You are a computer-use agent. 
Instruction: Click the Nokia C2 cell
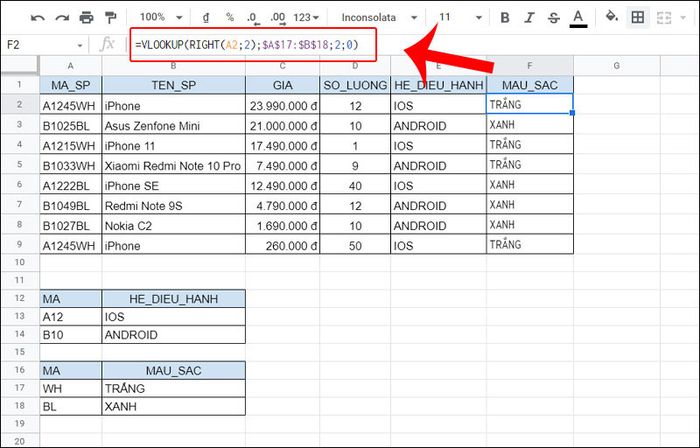(x=173, y=226)
